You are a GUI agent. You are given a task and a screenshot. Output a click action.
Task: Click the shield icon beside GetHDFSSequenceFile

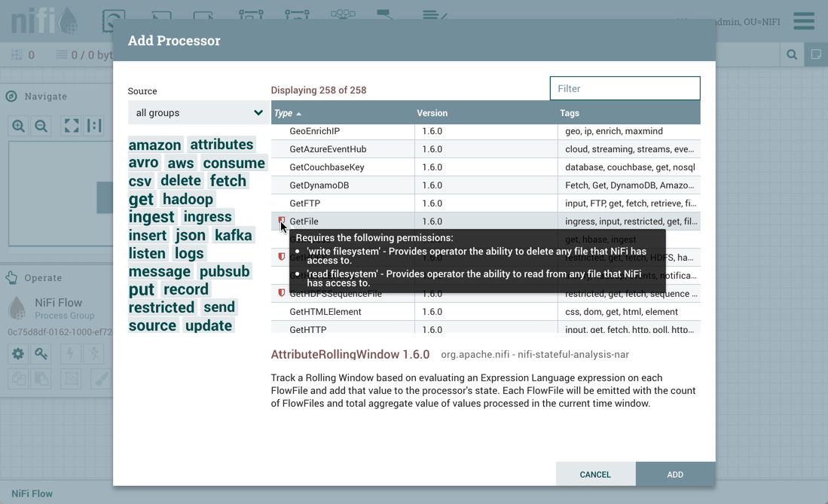[x=282, y=293]
